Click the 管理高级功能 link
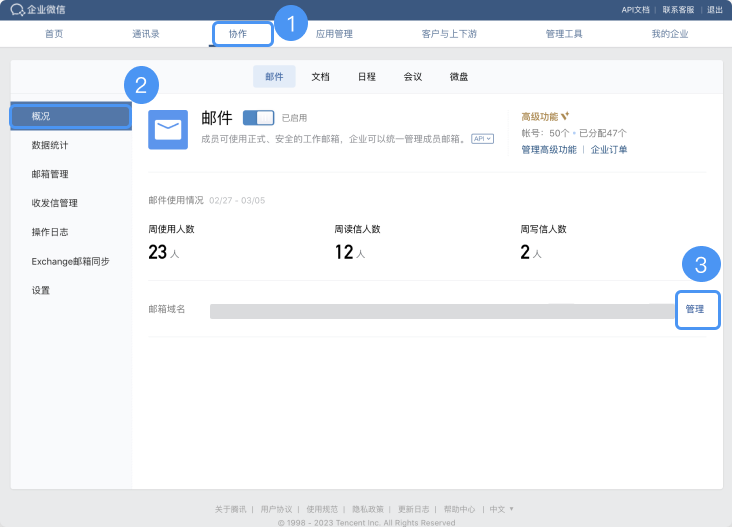This screenshot has height=527, width=732. [x=548, y=149]
